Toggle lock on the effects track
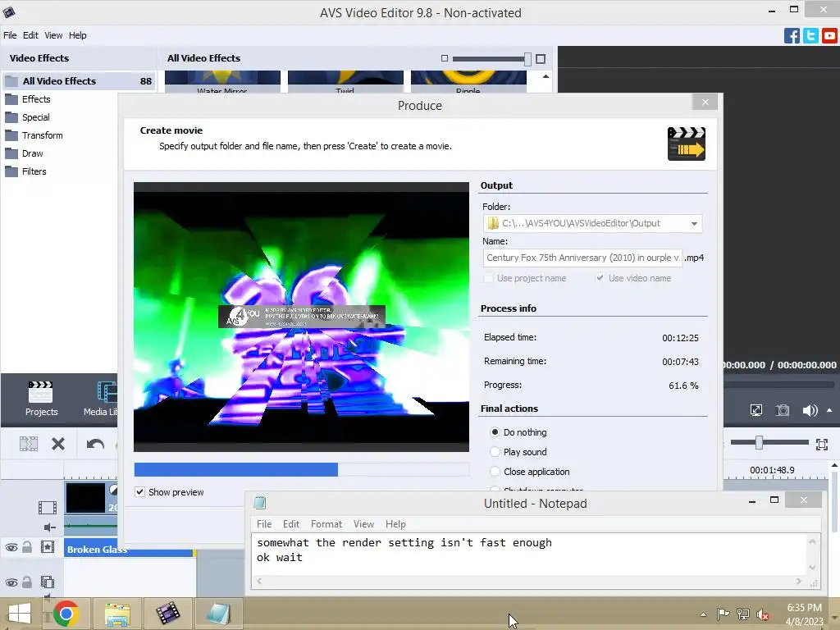This screenshot has height=630, width=840. click(x=27, y=547)
